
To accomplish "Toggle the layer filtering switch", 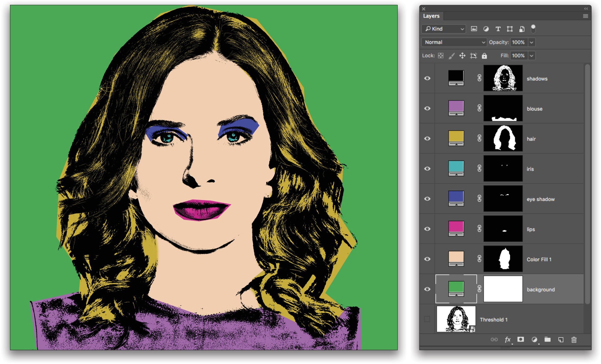I will click(533, 29).
